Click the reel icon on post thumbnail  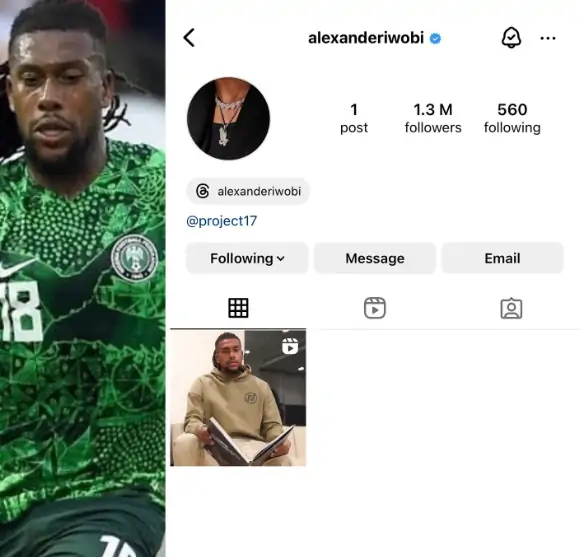pos(290,346)
